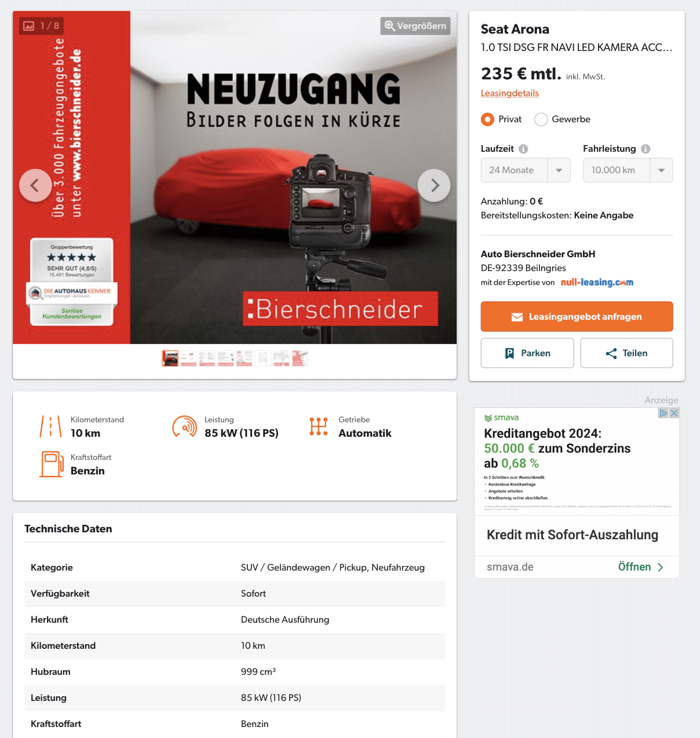700x738 pixels.
Task: Click the Fahrleistung info icon
Action: tap(646, 149)
